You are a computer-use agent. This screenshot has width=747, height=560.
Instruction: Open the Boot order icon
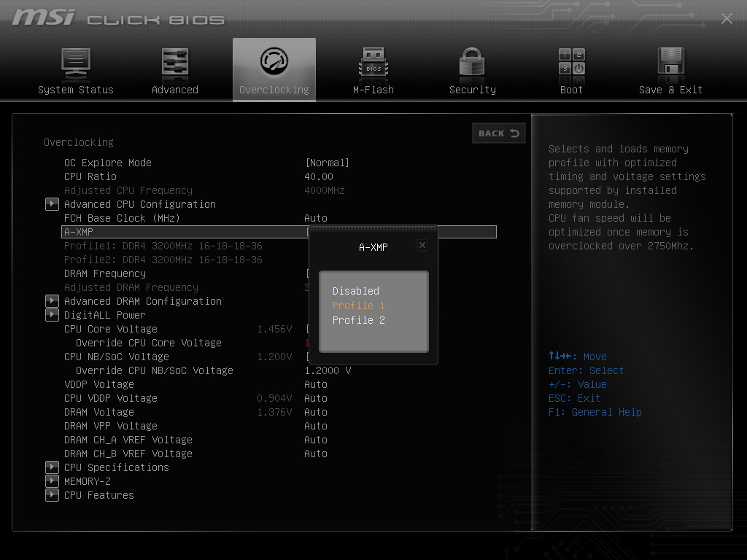click(571, 63)
